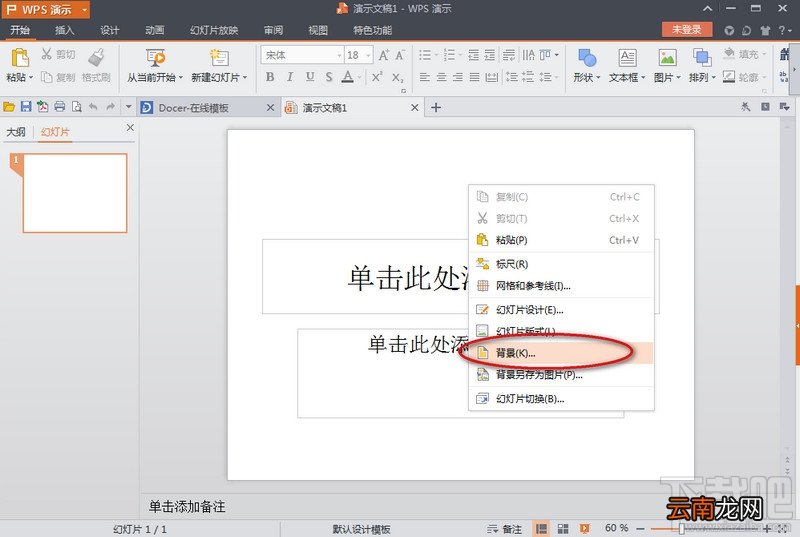Decrease font size with A- icon
This screenshot has width=800, height=537.
400,55
